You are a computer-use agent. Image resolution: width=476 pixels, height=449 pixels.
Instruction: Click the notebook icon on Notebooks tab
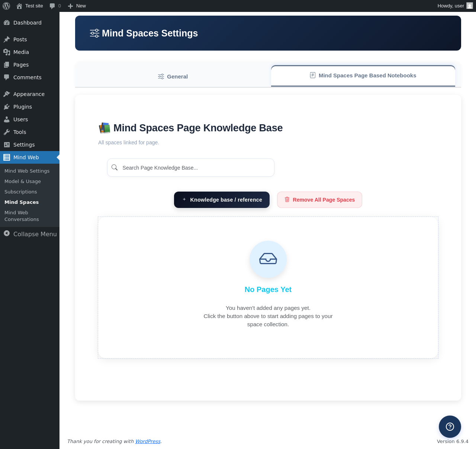tap(313, 75)
